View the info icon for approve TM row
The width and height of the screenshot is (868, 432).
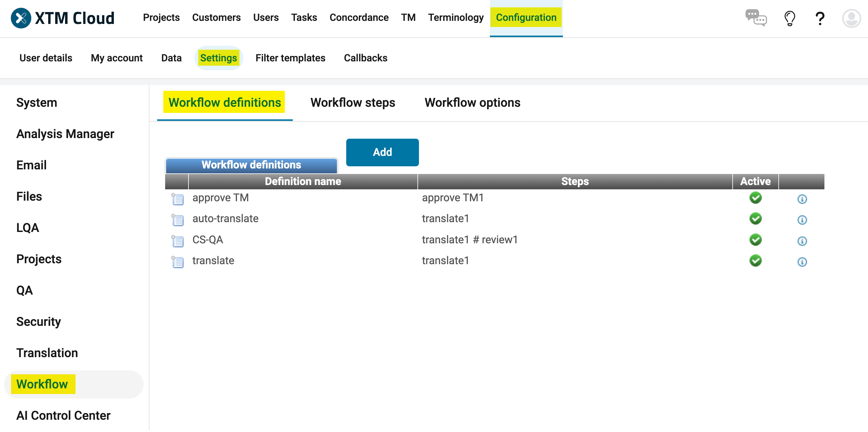802,199
